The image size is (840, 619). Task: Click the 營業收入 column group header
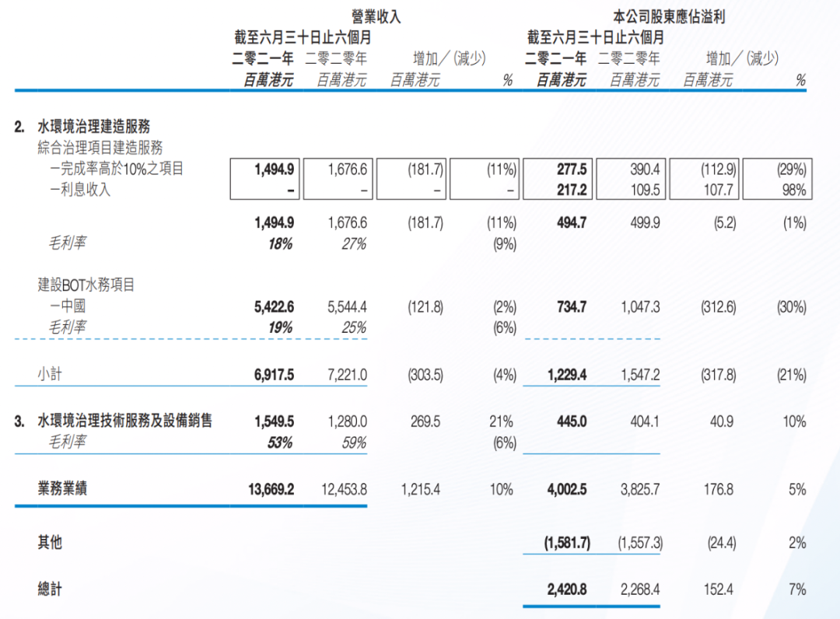[x=376, y=16]
